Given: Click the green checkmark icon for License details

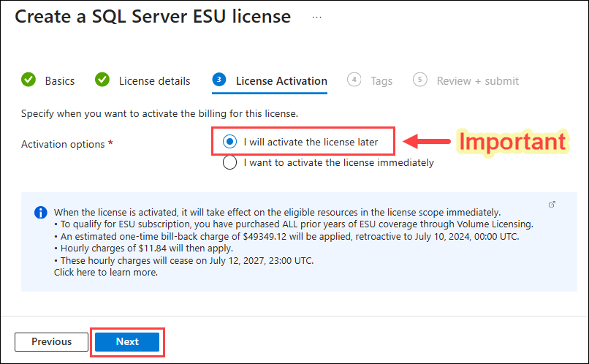Looking at the screenshot, I should 102,80.
